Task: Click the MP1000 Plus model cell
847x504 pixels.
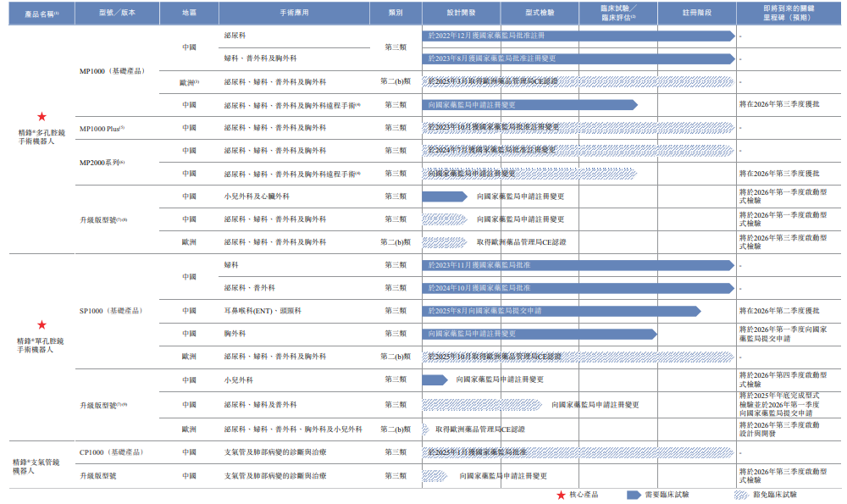Action: pyautogui.click(x=102, y=129)
